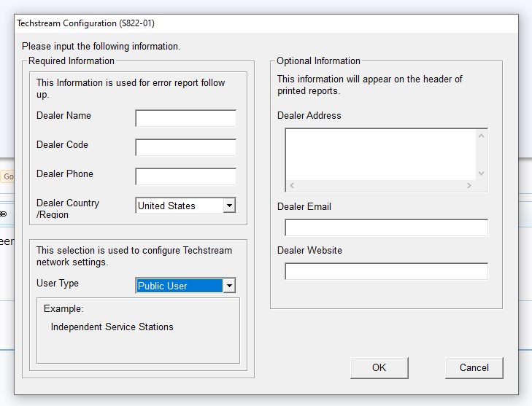Click the 'Dealer Email' label
532x406 pixels.
pyautogui.click(x=304, y=206)
